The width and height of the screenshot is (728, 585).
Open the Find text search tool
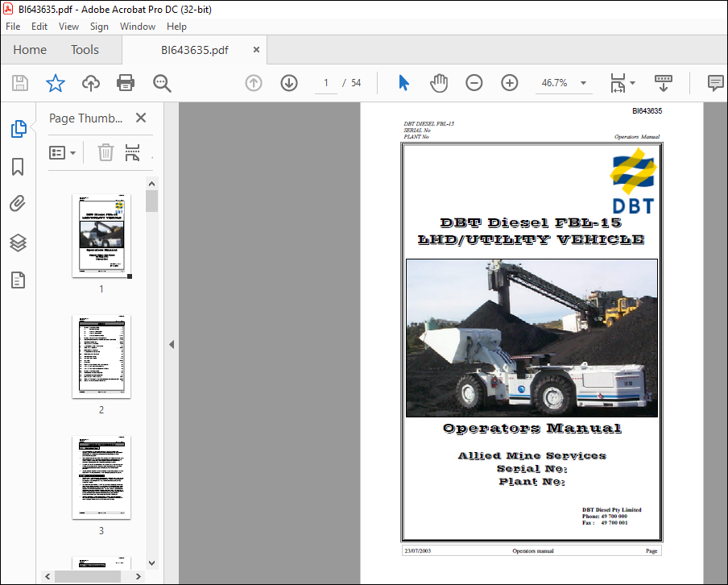click(162, 83)
